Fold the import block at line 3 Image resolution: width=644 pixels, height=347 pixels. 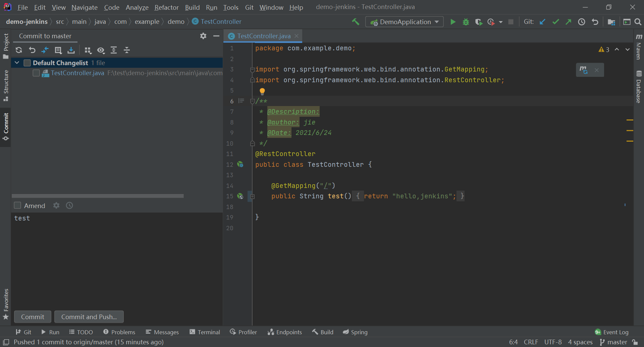(252, 69)
